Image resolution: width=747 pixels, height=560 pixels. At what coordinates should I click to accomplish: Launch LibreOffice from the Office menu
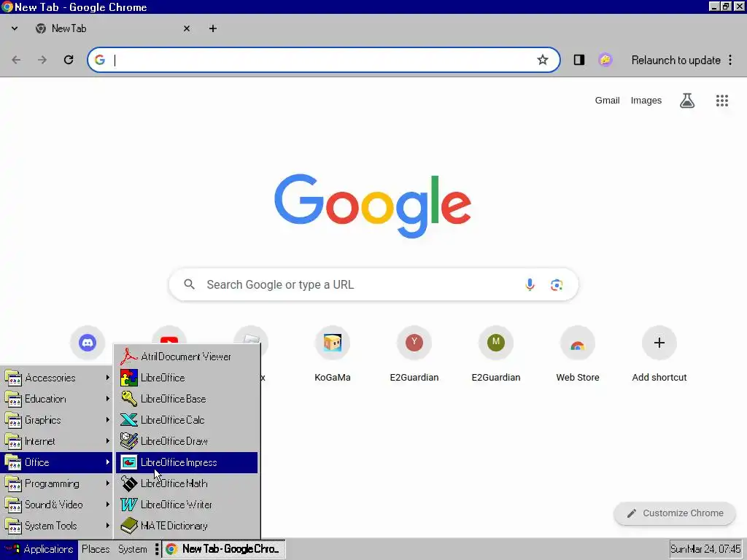pos(187,378)
